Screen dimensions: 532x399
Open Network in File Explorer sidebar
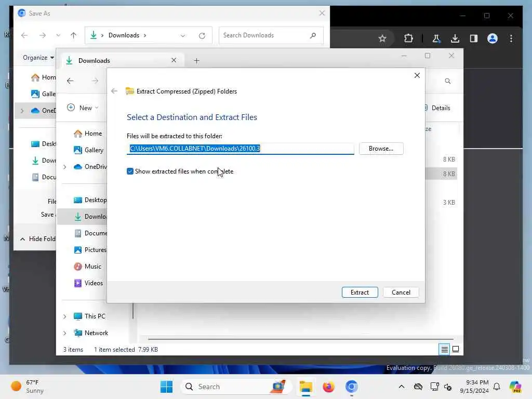point(91,333)
